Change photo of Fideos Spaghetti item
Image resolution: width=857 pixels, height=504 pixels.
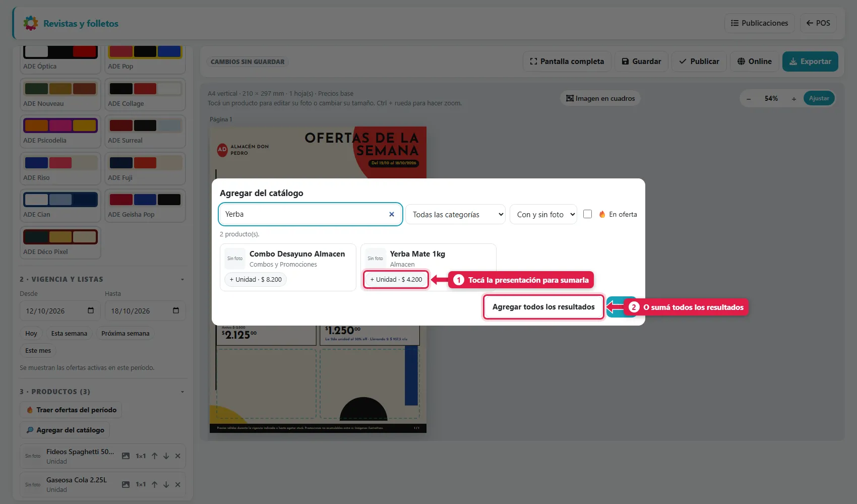126,456
